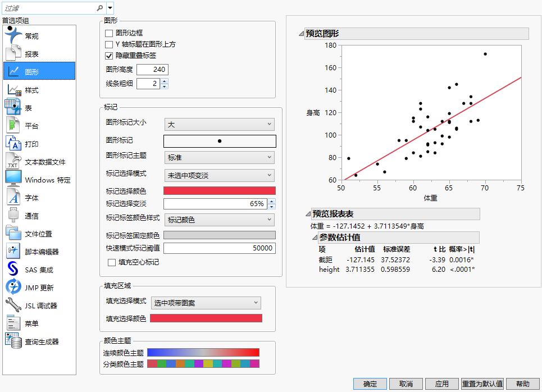
Task: Open the 填充选择颜色 red swatch
Action: click(206, 318)
